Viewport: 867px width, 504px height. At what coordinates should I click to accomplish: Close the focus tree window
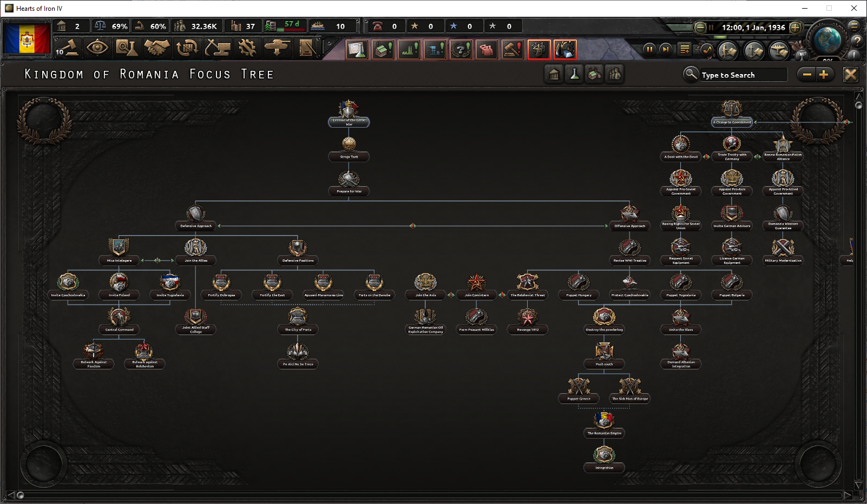[851, 75]
